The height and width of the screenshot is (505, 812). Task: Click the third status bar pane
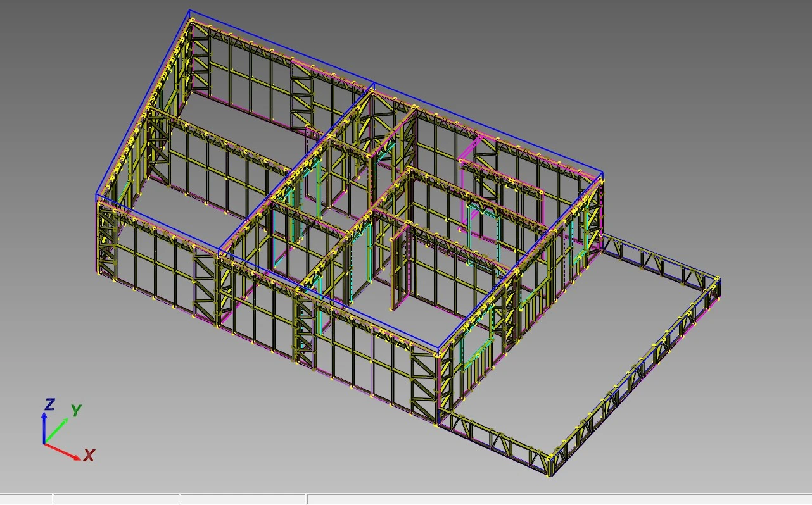(243, 499)
